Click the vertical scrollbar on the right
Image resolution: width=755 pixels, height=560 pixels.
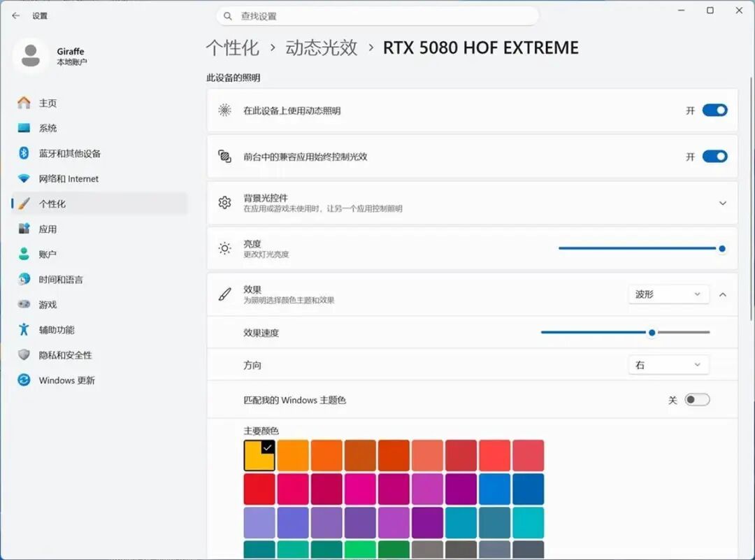pyautogui.click(x=751, y=199)
